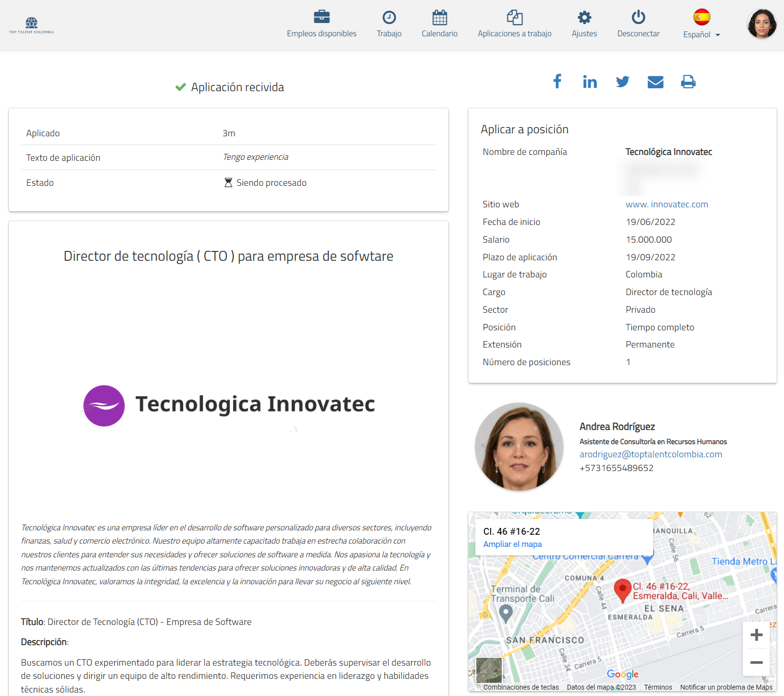Click the Tengo experiencia application text
Screen dimensions: 784x696
point(256,157)
